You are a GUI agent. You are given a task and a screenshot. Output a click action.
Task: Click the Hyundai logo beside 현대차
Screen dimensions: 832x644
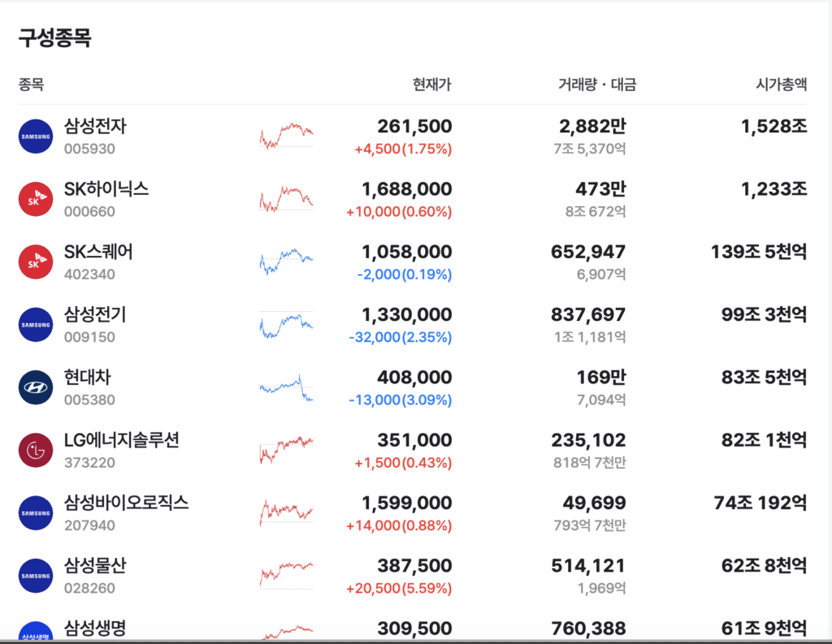coord(36,387)
